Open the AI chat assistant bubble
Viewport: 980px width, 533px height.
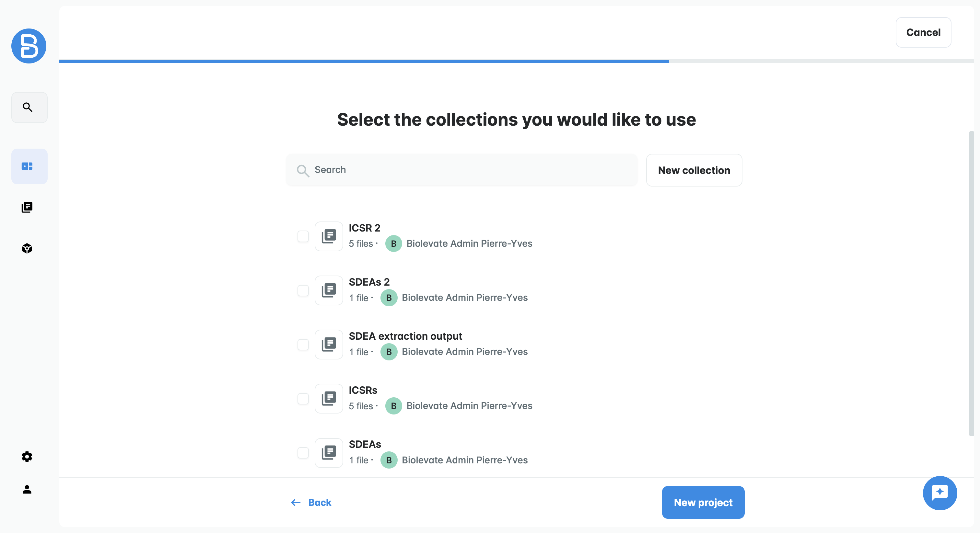click(x=939, y=493)
